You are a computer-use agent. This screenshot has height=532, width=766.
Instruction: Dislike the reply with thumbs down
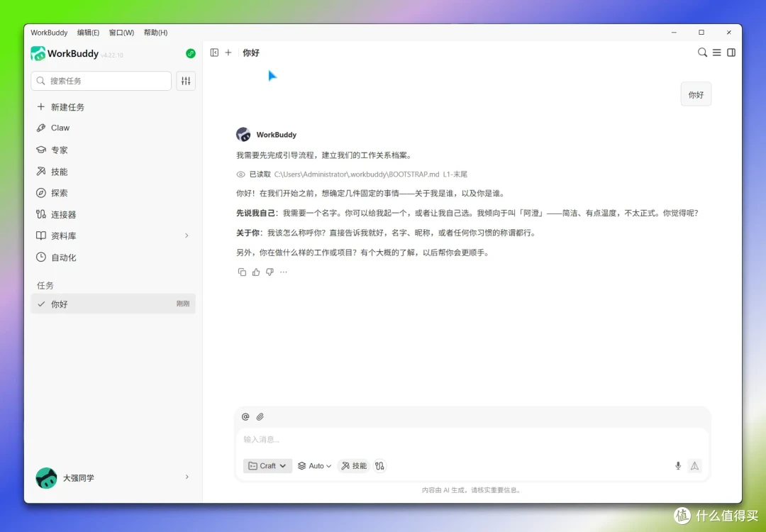270,272
